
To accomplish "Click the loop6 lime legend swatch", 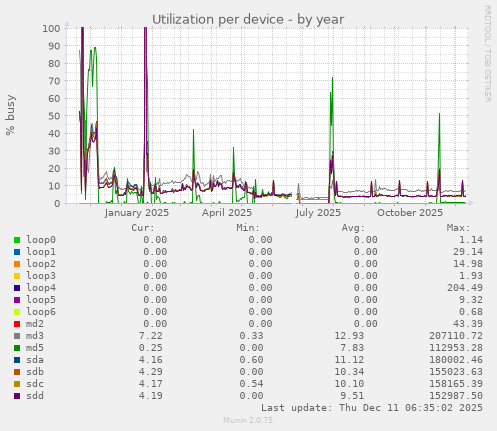I will point(17,312).
